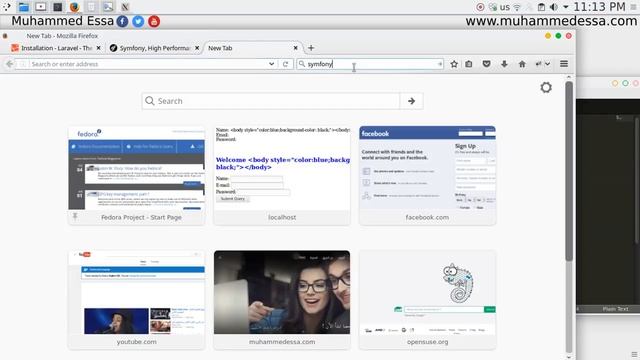Switch to the Symfony, High Performance tab
The width and height of the screenshot is (640, 360).
coord(155,48)
